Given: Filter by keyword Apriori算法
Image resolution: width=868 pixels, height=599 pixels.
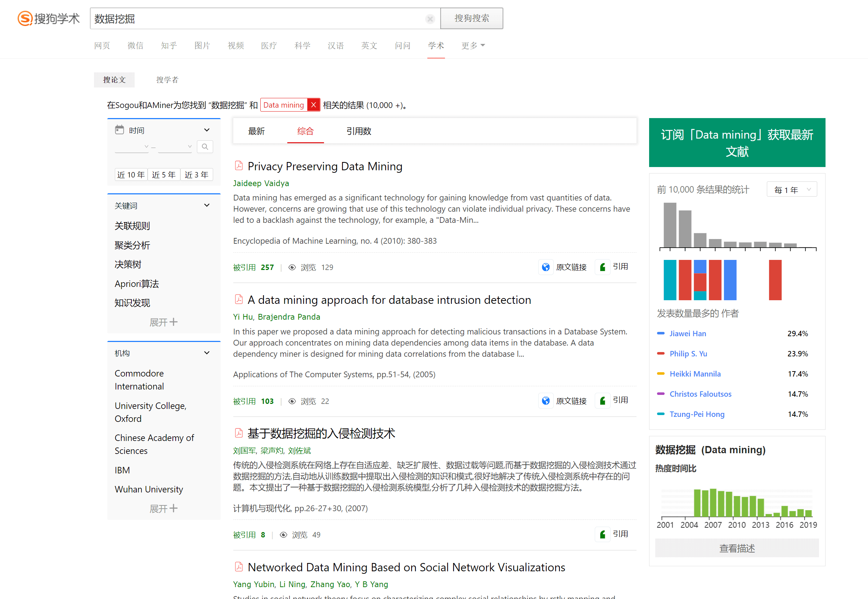Looking at the screenshot, I should click(136, 283).
